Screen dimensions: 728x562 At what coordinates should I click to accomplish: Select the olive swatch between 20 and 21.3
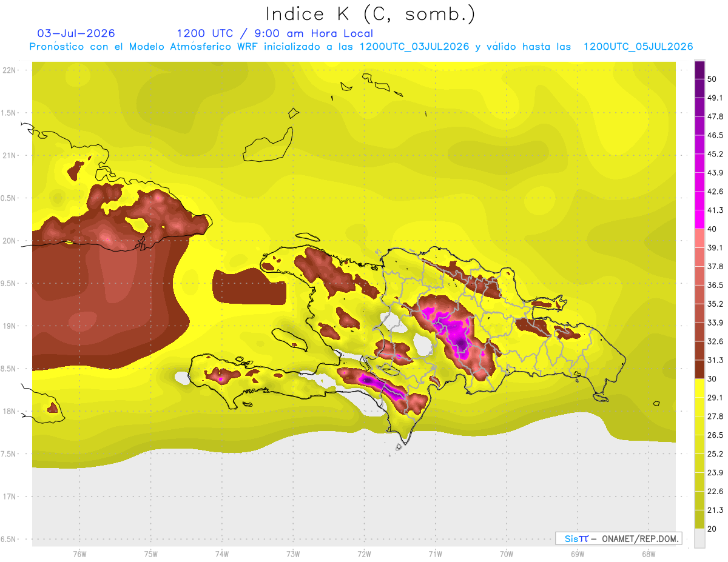coord(700,519)
